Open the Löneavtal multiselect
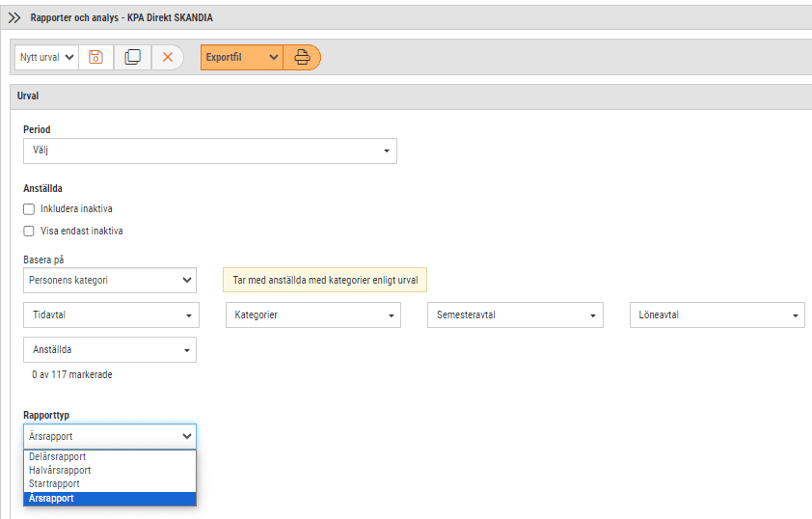Screen dimensions: 812x519 [717, 314]
